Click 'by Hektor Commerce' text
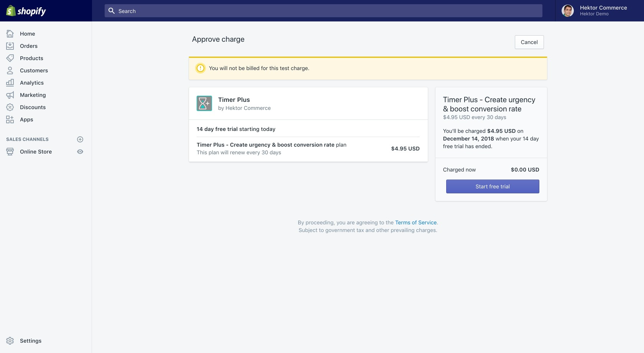 click(244, 108)
